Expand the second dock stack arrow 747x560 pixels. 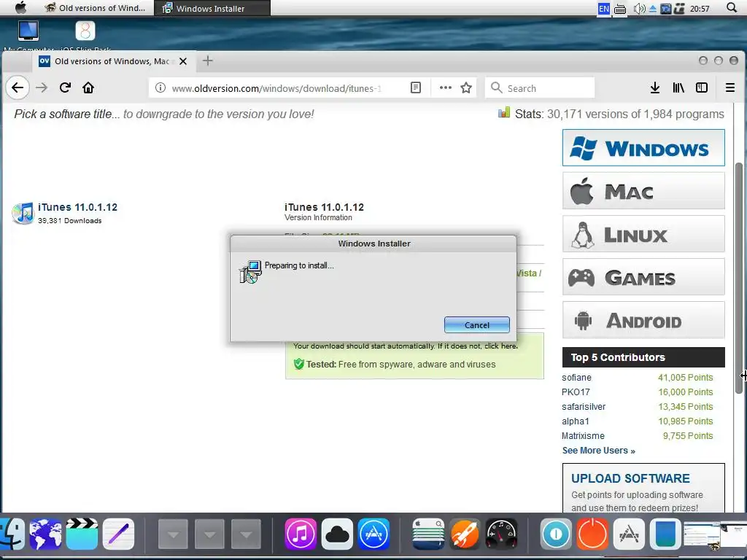209,534
